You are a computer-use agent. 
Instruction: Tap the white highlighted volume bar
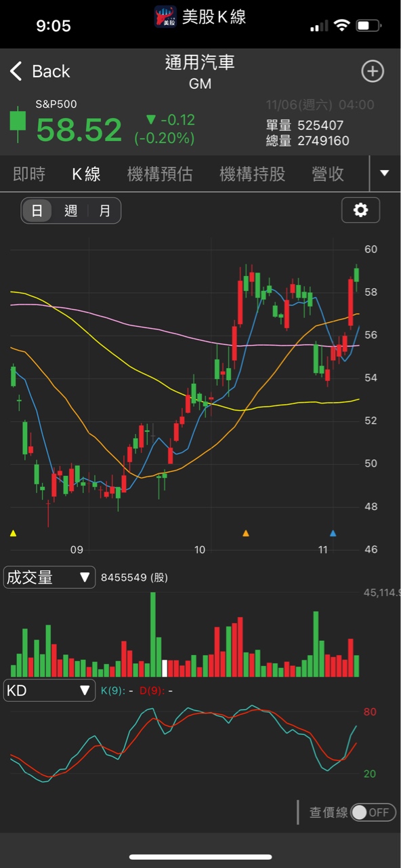tap(165, 668)
